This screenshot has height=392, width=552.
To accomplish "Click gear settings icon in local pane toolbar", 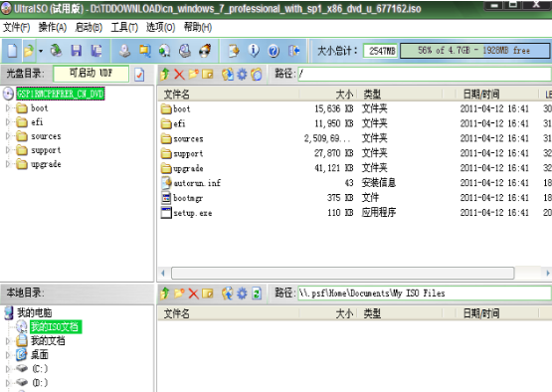I will pyautogui.click(x=242, y=294).
